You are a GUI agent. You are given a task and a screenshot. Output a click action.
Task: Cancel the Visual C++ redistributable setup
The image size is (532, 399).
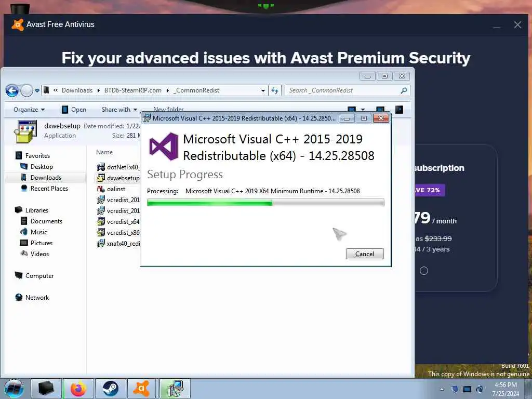click(x=365, y=254)
